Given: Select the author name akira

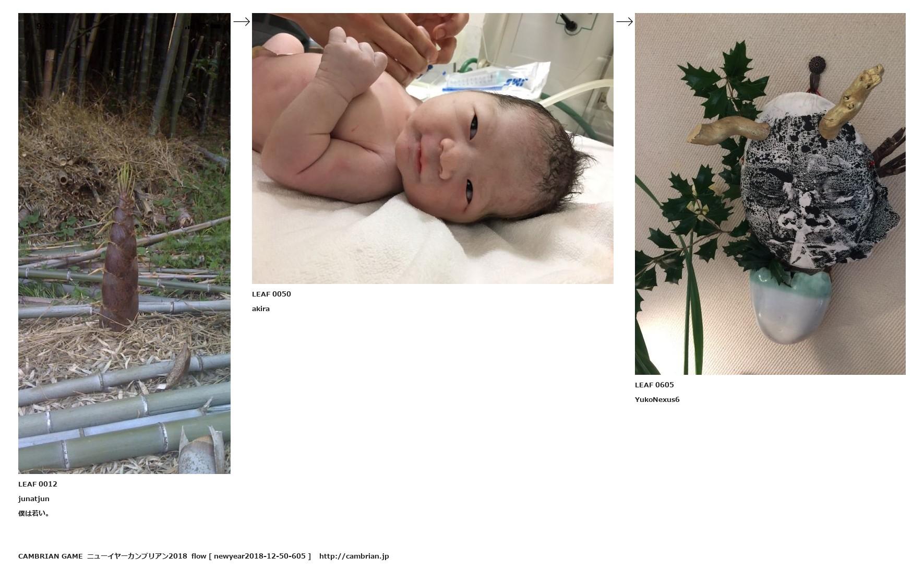Looking at the screenshot, I should point(261,309).
